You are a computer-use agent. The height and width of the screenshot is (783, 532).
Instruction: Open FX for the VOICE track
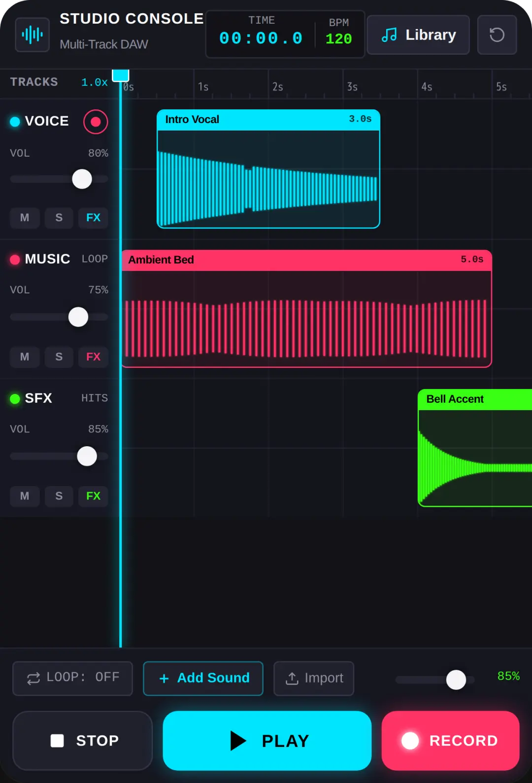[x=93, y=218]
